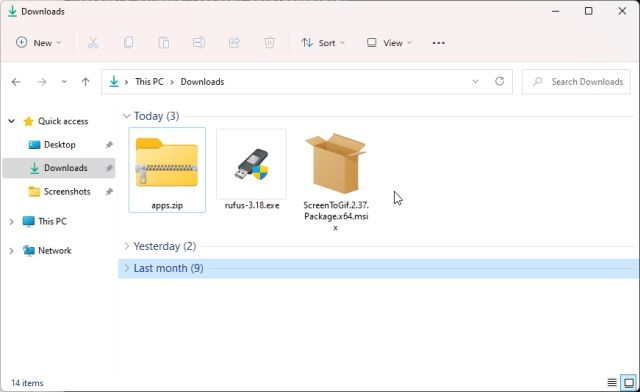Select Network in the sidebar
Screen dimensions: 640x392
pos(55,251)
